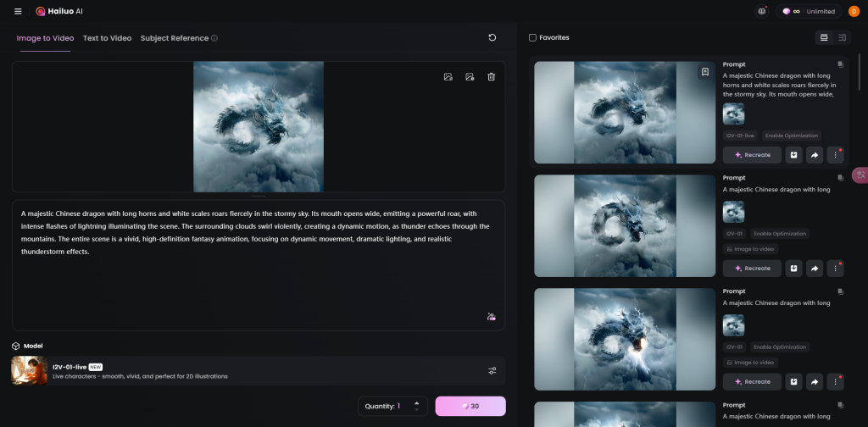
Task: Play the third dragon video with lightning
Action: point(625,339)
